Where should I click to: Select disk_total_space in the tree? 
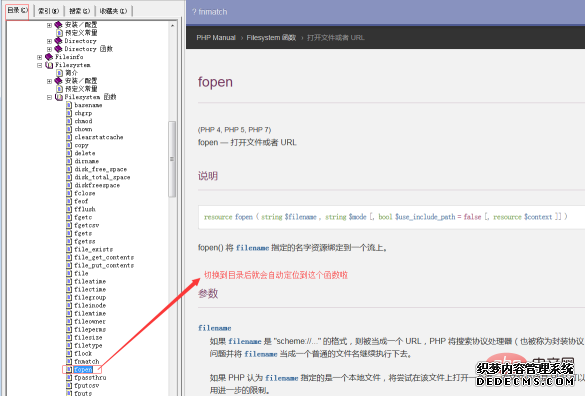pos(102,177)
